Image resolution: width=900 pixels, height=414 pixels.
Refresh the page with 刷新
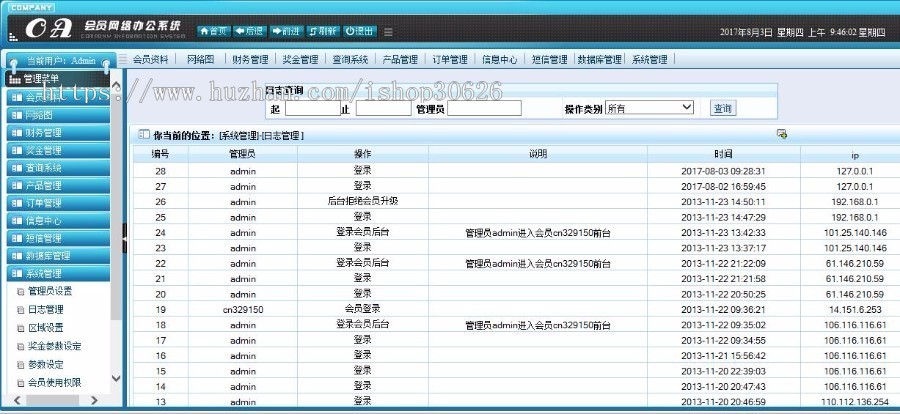(323, 31)
